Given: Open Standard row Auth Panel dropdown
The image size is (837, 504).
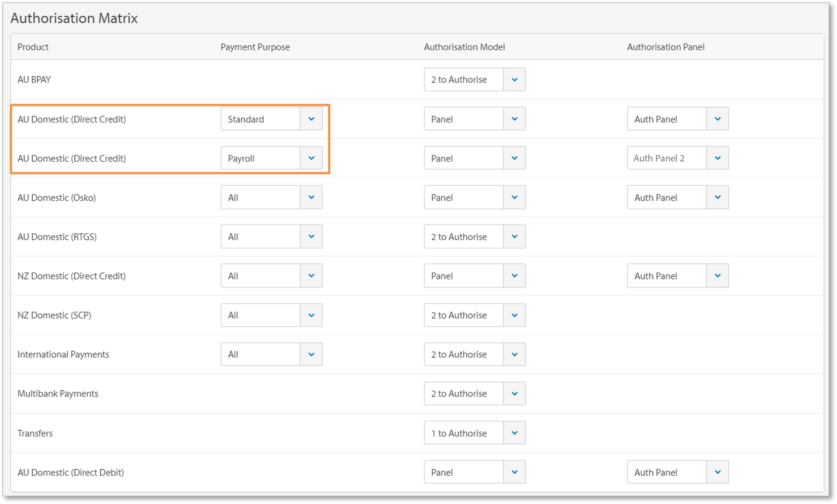Looking at the screenshot, I should [717, 119].
